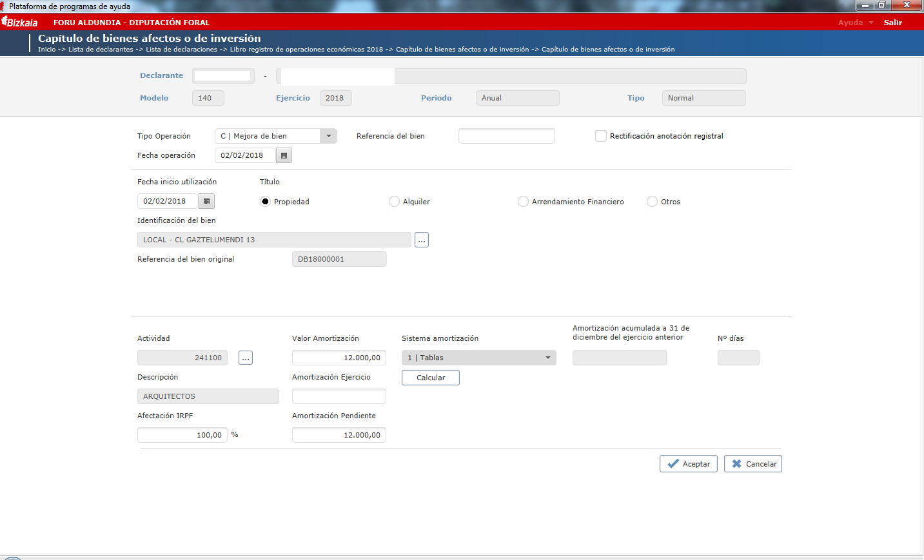The width and height of the screenshot is (924, 560).
Task: Go to Lista de declarantes breadcrumb
Action: [x=101, y=49]
